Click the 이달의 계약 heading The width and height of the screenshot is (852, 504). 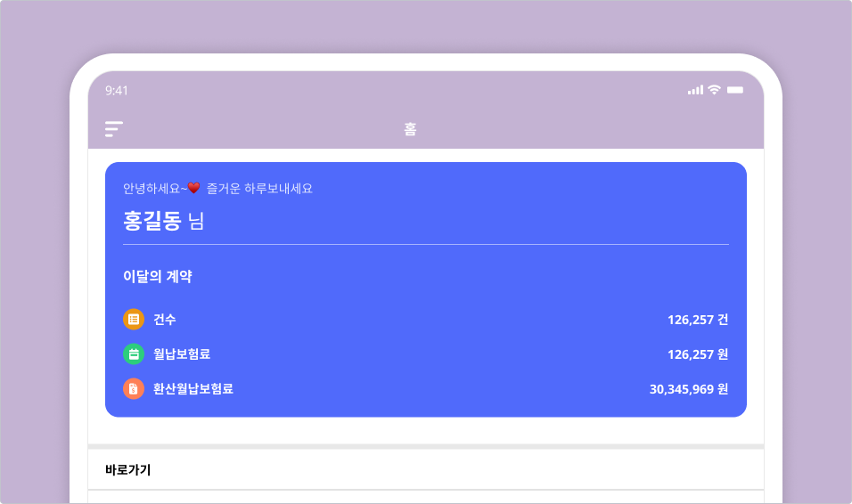point(158,276)
